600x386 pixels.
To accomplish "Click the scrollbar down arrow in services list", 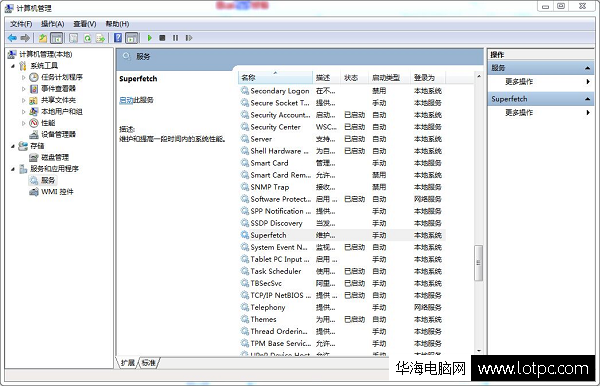I will 479,351.
